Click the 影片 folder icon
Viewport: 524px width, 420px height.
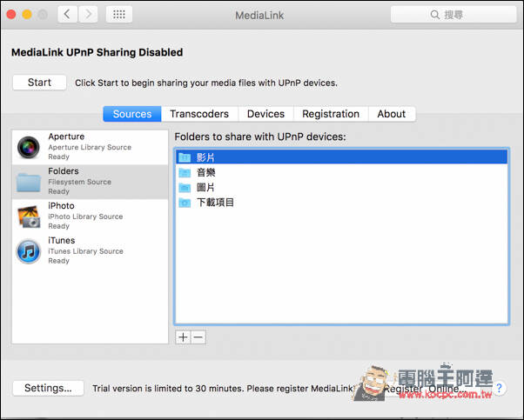(x=185, y=157)
